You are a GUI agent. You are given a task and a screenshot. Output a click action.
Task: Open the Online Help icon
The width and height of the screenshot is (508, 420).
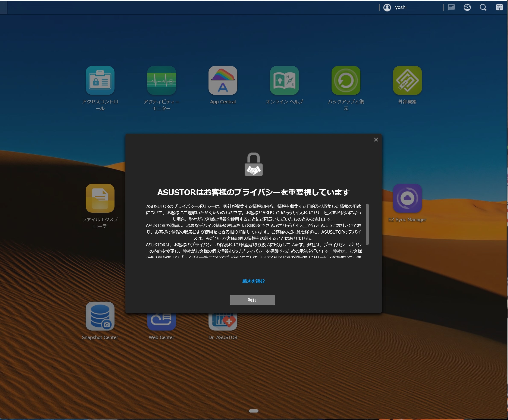coord(284,80)
